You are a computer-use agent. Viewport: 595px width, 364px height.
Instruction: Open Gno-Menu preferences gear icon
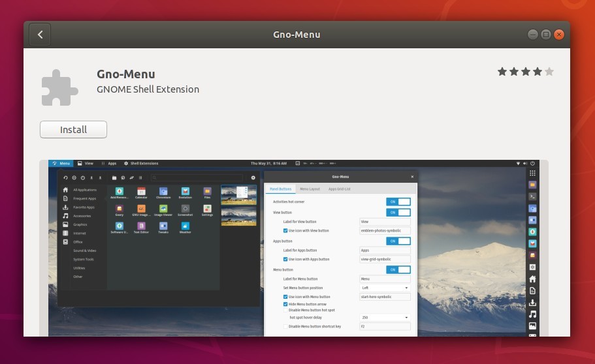point(253,177)
